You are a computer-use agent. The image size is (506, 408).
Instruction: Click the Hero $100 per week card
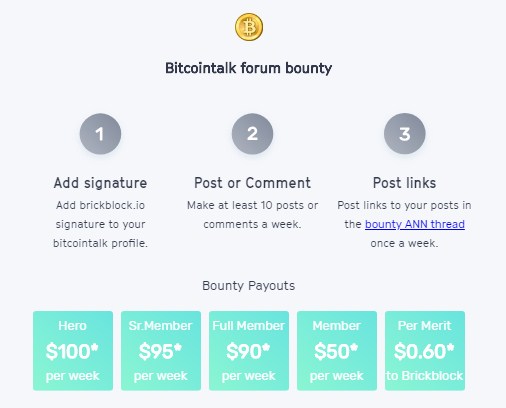(73, 351)
